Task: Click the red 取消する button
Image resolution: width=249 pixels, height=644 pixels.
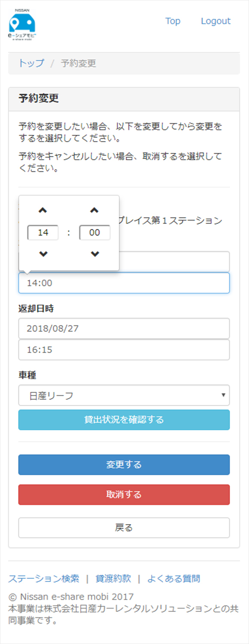Action: tap(124, 495)
